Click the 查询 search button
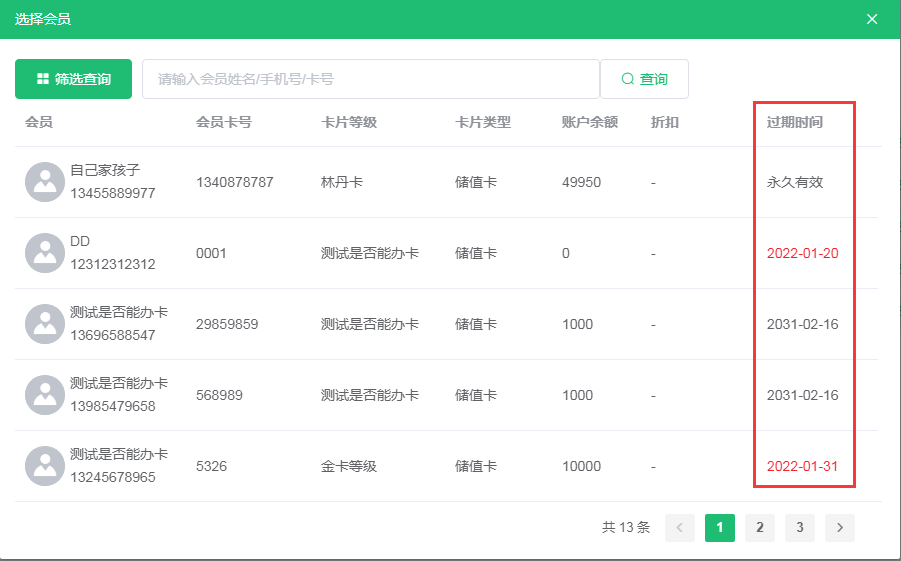The image size is (901, 561). (644, 79)
